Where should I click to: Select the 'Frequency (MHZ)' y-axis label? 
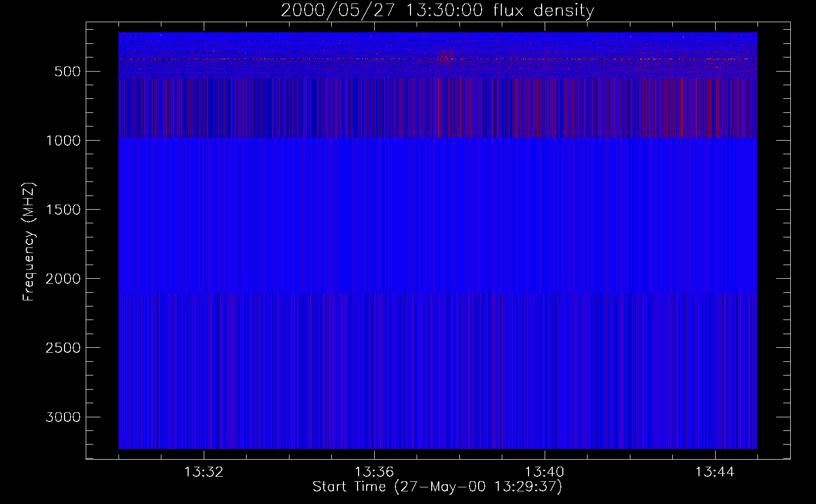click(x=29, y=242)
